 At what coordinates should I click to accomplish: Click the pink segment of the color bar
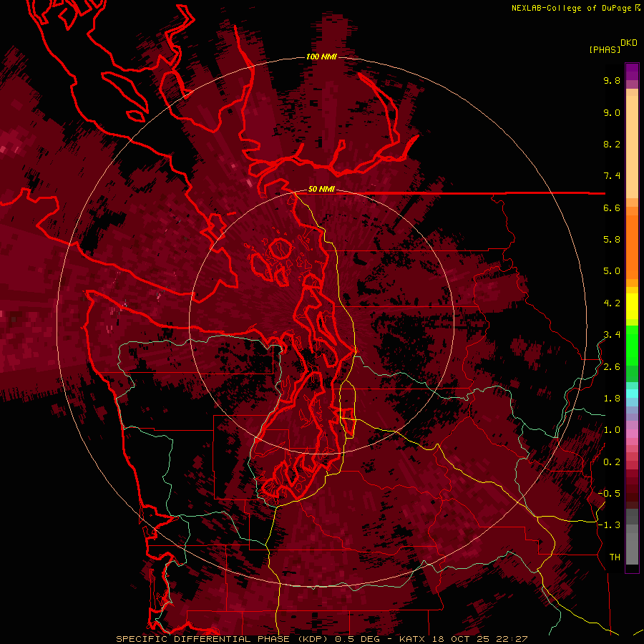(632, 434)
